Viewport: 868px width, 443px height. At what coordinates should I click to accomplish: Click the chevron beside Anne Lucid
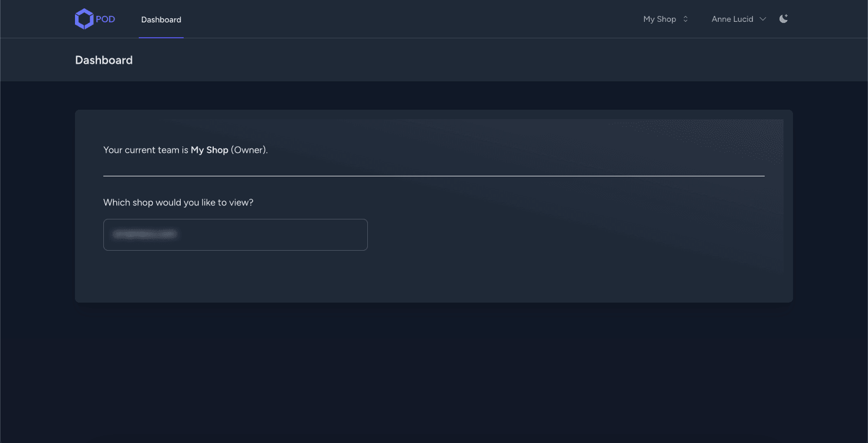click(x=763, y=18)
